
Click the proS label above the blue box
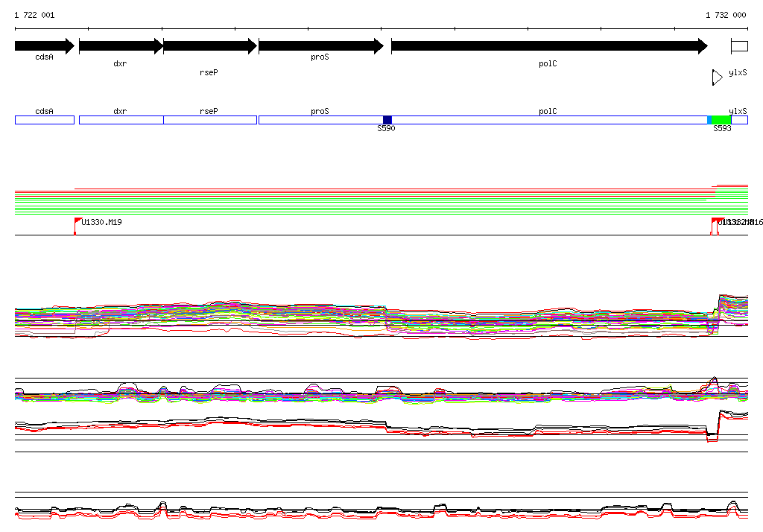pos(320,112)
